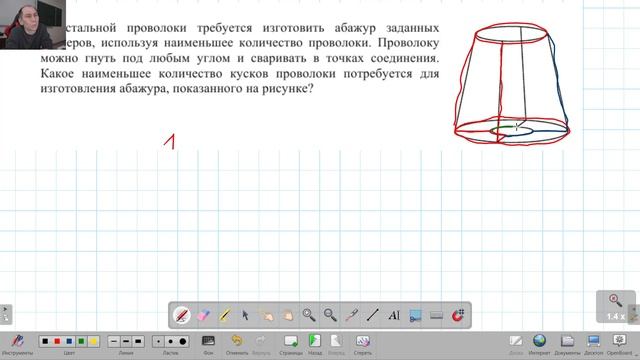Switch to the Доска board mode

coord(516,344)
